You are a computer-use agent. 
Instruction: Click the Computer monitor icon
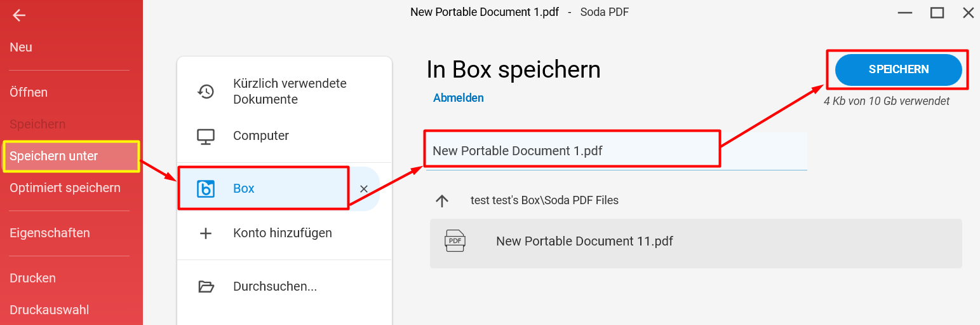point(206,136)
